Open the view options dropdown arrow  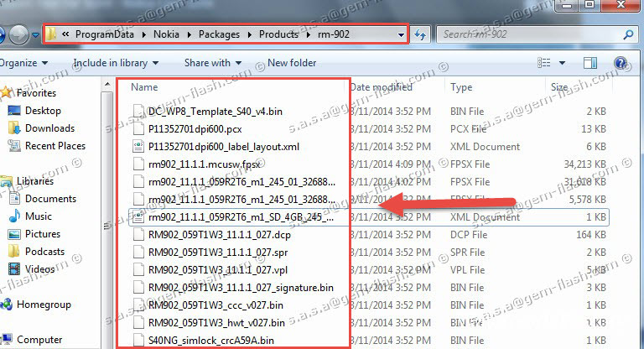[562, 63]
